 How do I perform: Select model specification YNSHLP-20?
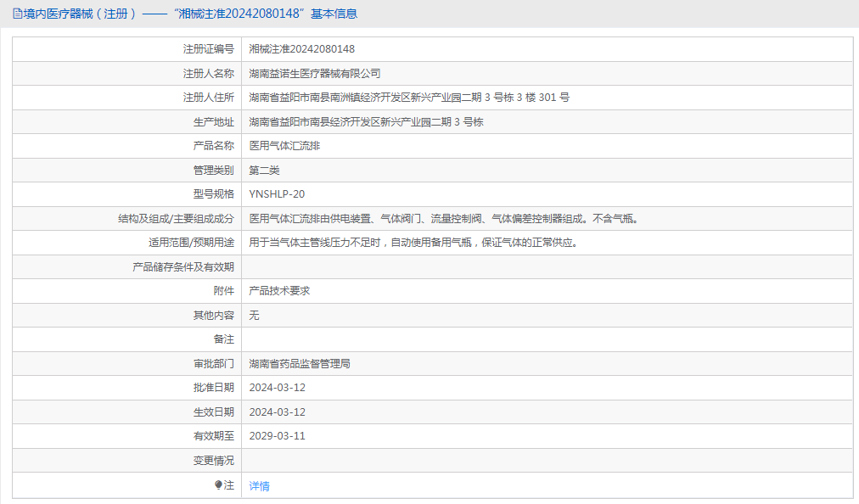coord(277,194)
